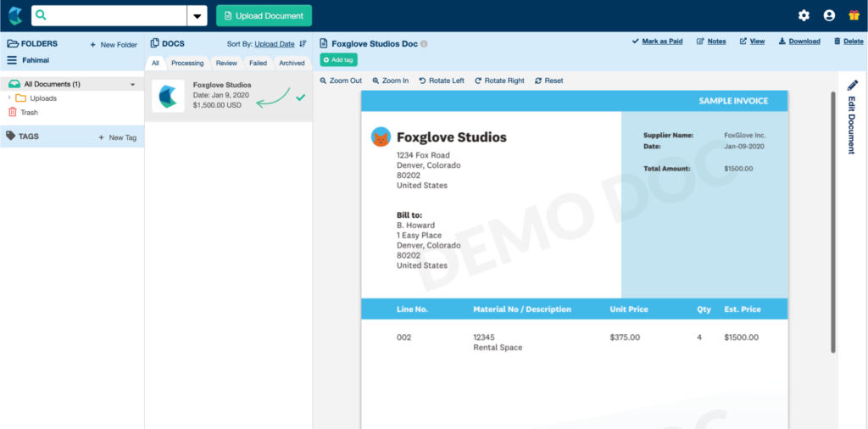Create a New Tag
The image size is (868, 429).
pyautogui.click(x=117, y=138)
